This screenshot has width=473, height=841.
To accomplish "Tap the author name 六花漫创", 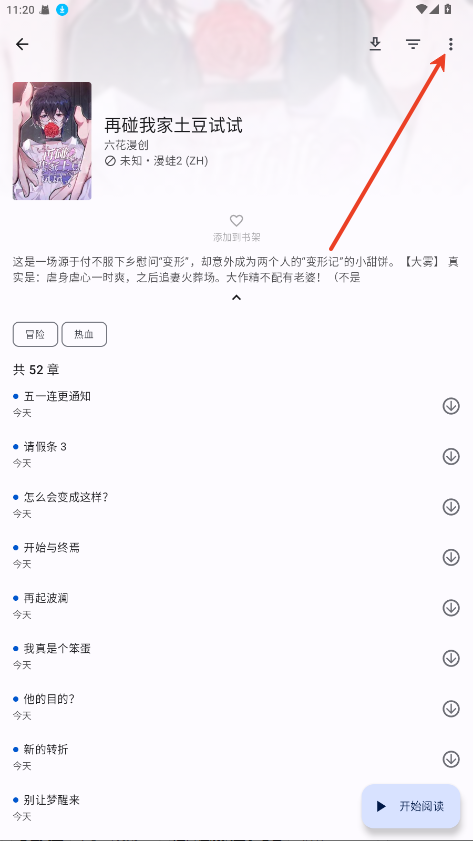I will [127, 145].
